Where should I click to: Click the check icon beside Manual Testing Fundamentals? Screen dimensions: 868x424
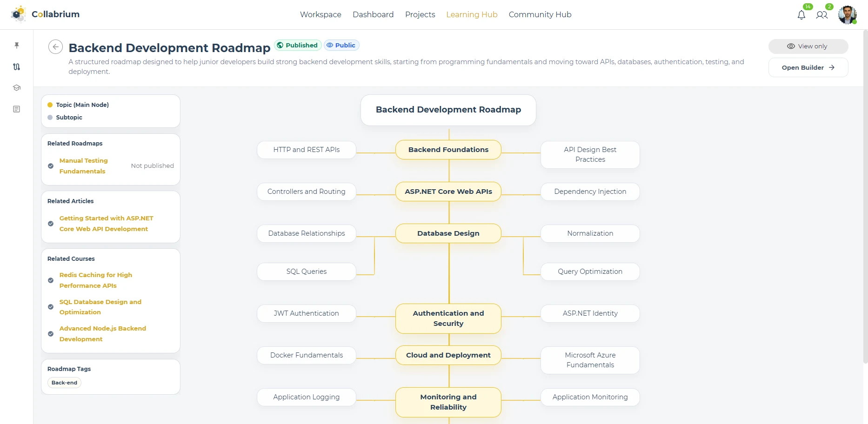[51, 166]
